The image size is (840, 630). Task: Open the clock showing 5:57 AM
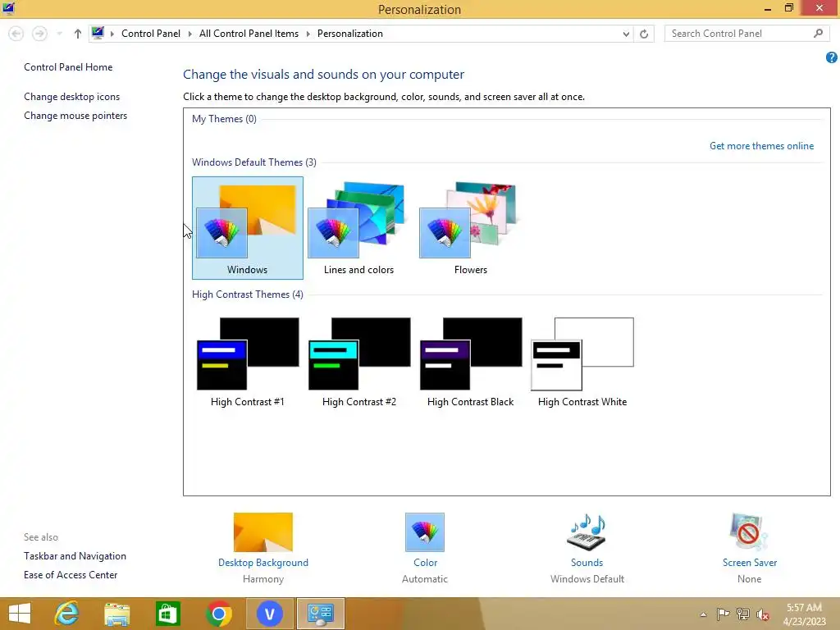pos(804,614)
